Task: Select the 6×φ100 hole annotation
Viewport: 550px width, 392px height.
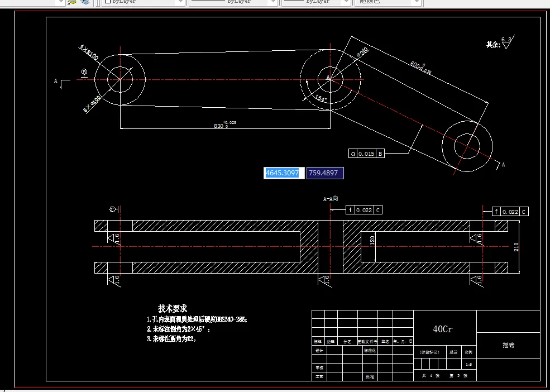Action: coord(92,104)
